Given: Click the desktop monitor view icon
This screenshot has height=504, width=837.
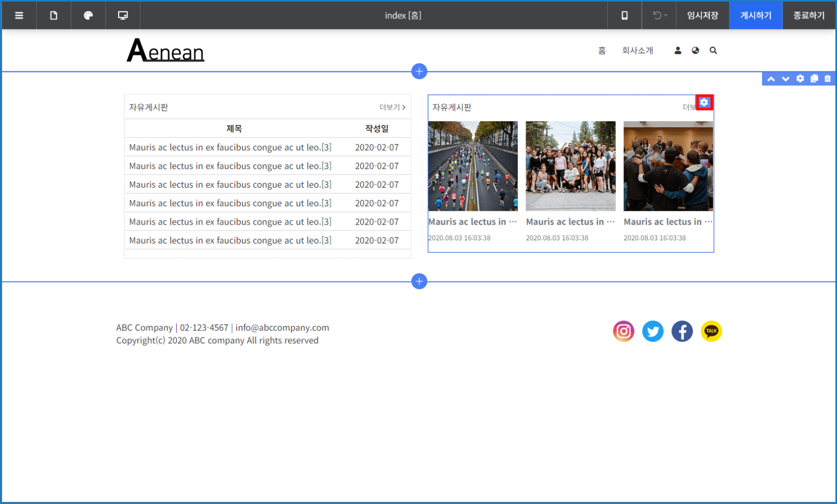Looking at the screenshot, I should (123, 15).
